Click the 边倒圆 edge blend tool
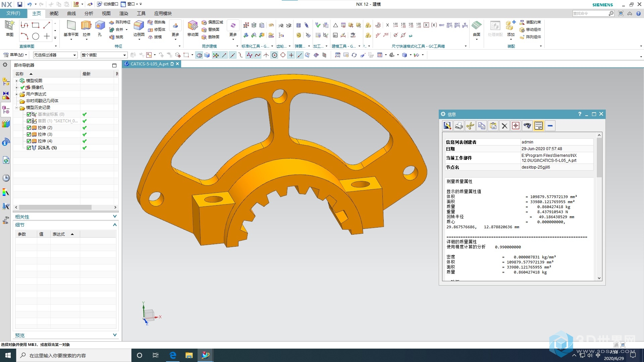 pos(139,29)
